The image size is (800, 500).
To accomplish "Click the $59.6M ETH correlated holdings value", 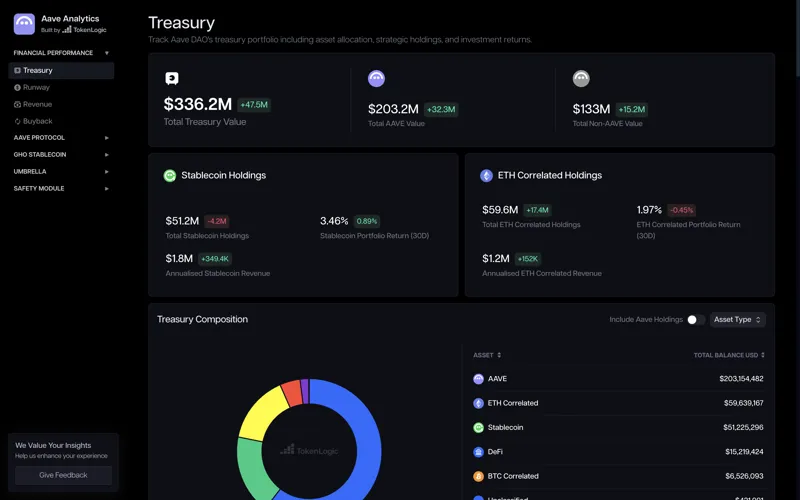I will click(500, 210).
